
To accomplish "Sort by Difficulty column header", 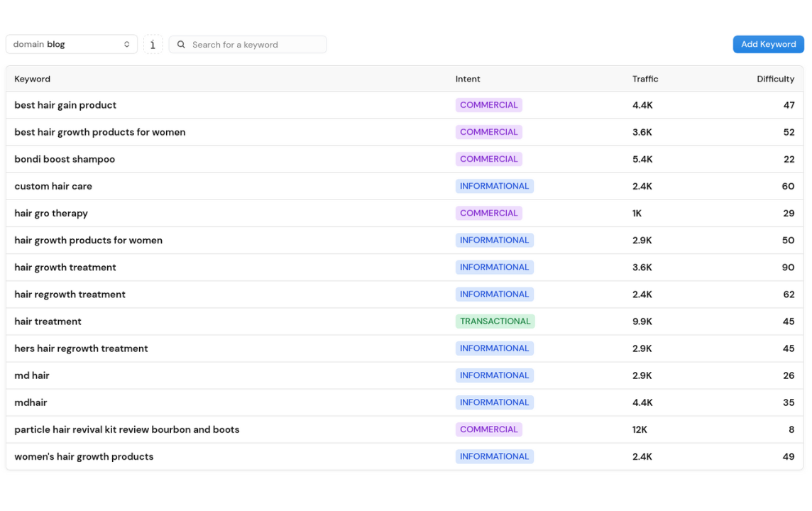I will tap(775, 79).
